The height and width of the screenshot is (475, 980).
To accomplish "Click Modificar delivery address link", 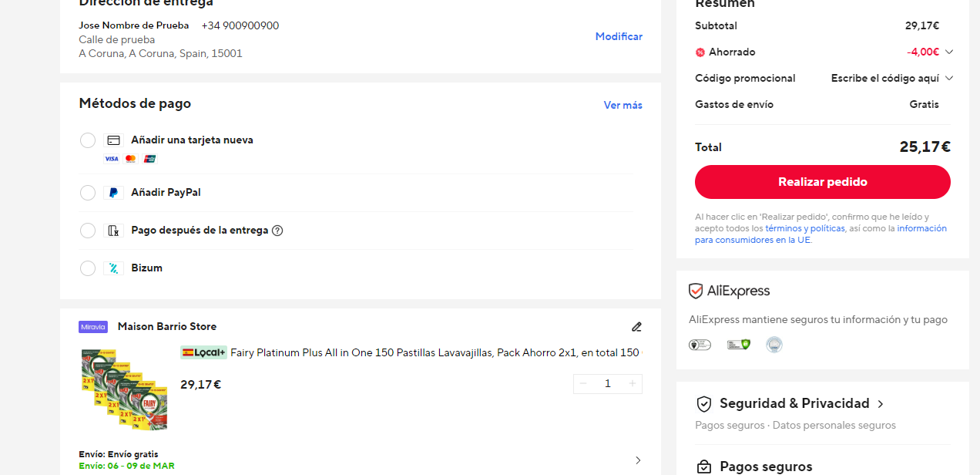I will click(619, 36).
